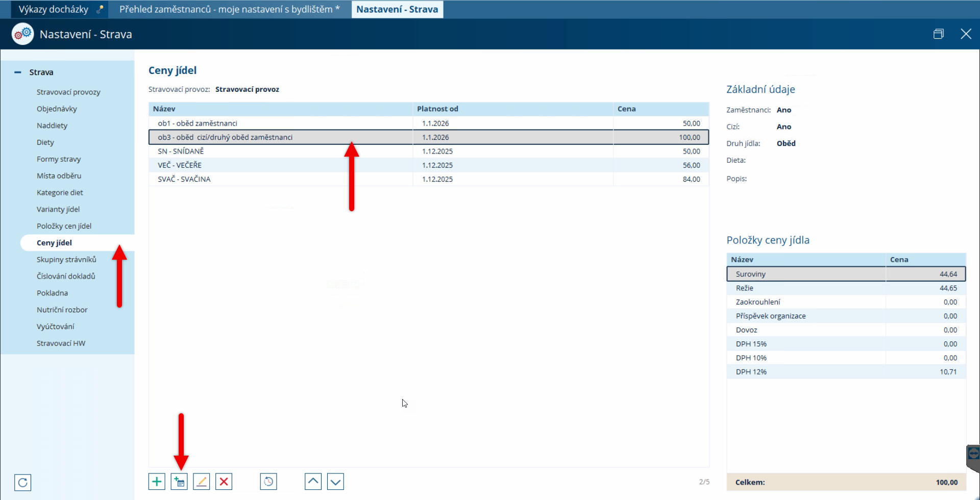Close the Nastavení - Strava window
The image size is (980, 500).
click(966, 34)
